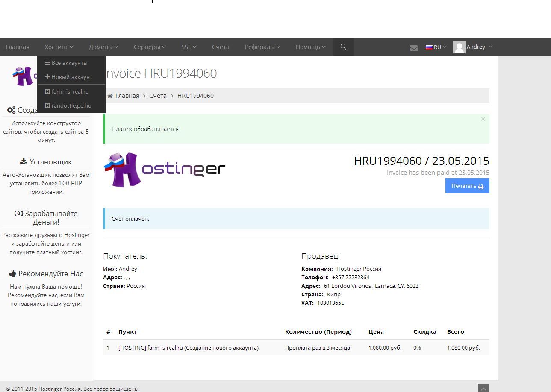This screenshot has height=392, width=551.
Task: Expand the SSL dropdown
Action: [189, 47]
